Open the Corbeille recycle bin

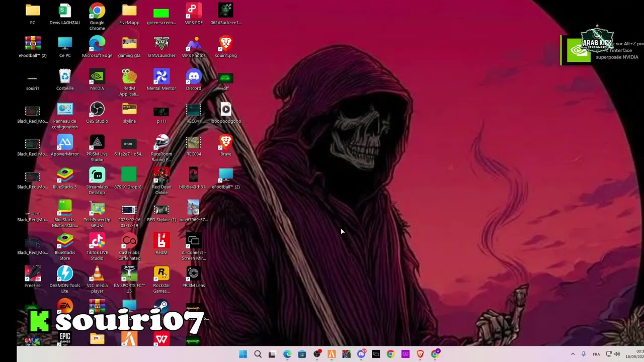65,80
